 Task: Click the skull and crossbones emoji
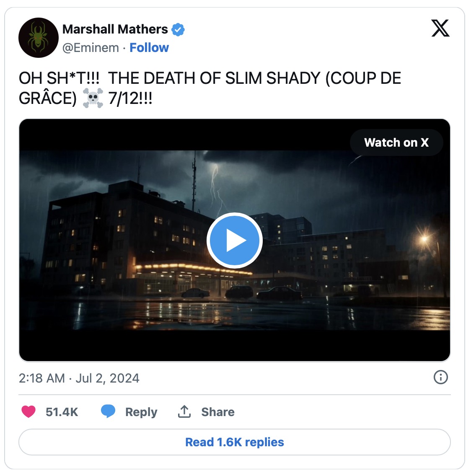coord(93,98)
